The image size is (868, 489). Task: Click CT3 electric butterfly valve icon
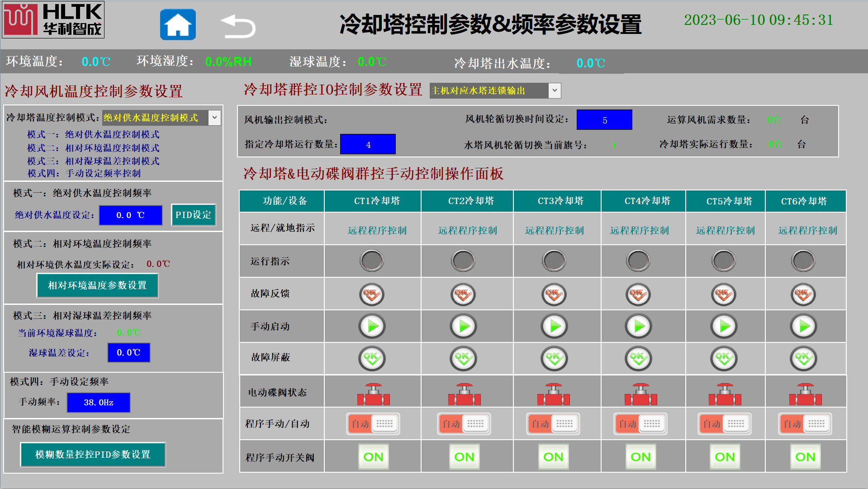point(553,394)
